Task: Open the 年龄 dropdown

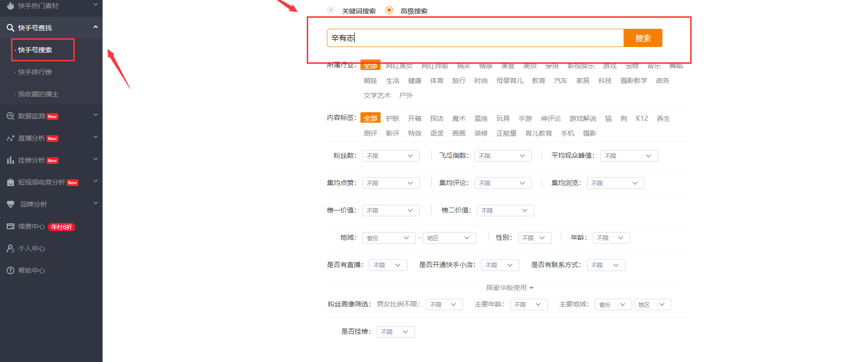Action: (612, 238)
